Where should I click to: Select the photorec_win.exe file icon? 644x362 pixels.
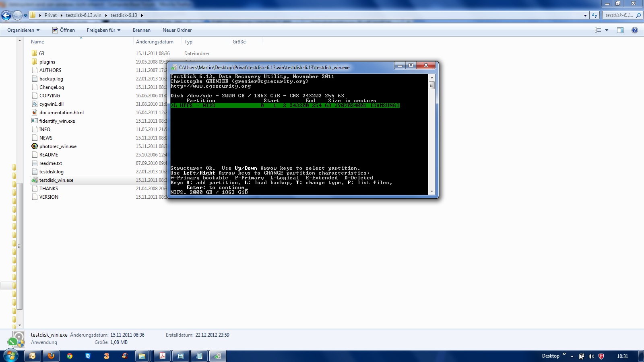click(x=35, y=146)
